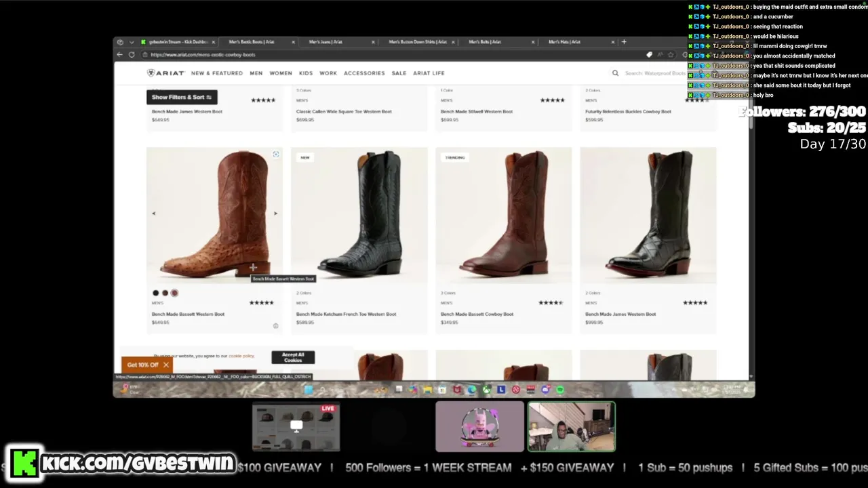Click the $649.95 price of the Bassett Western Boot
This screenshot has width=868, height=488.
point(160,323)
